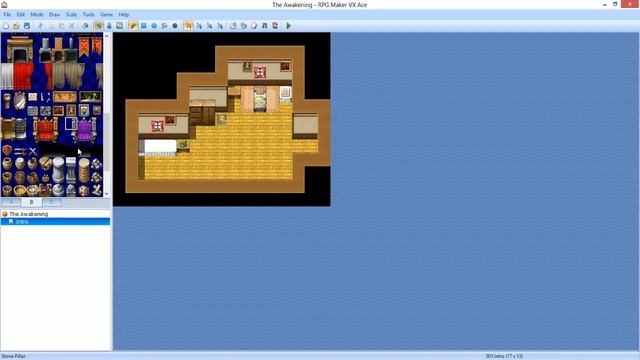Select the Shadow Pen tool
640x360 pixels.
(175, 26)
